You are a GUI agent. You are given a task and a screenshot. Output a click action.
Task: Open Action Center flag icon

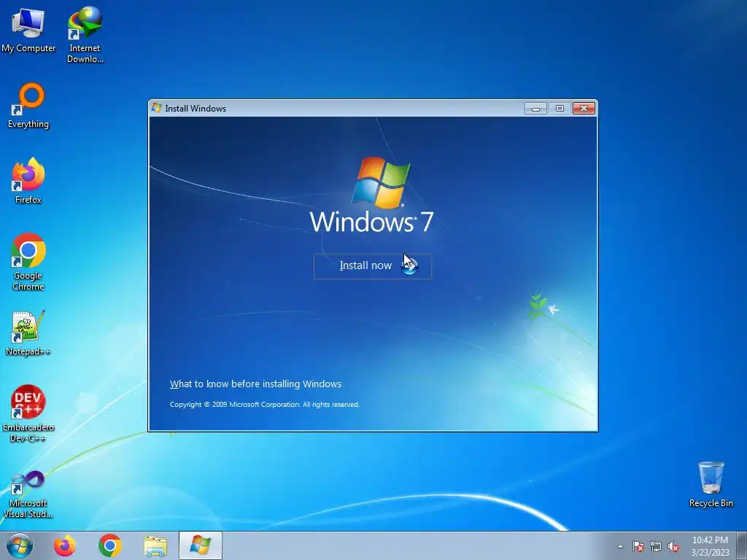(638, 546)
